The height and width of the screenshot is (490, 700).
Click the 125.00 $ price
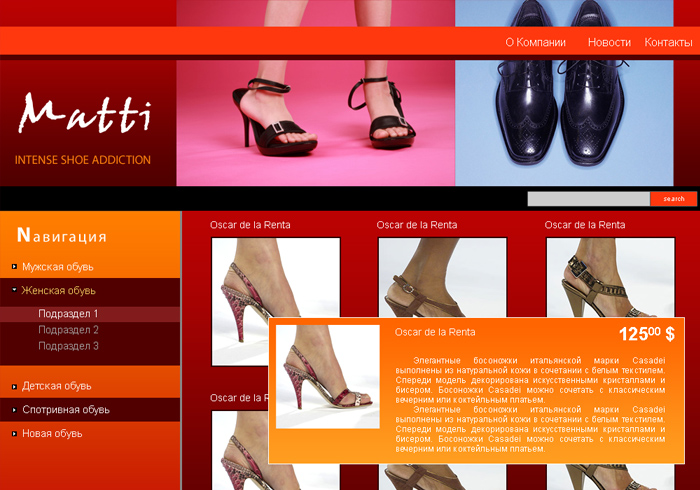coord(647,334)
